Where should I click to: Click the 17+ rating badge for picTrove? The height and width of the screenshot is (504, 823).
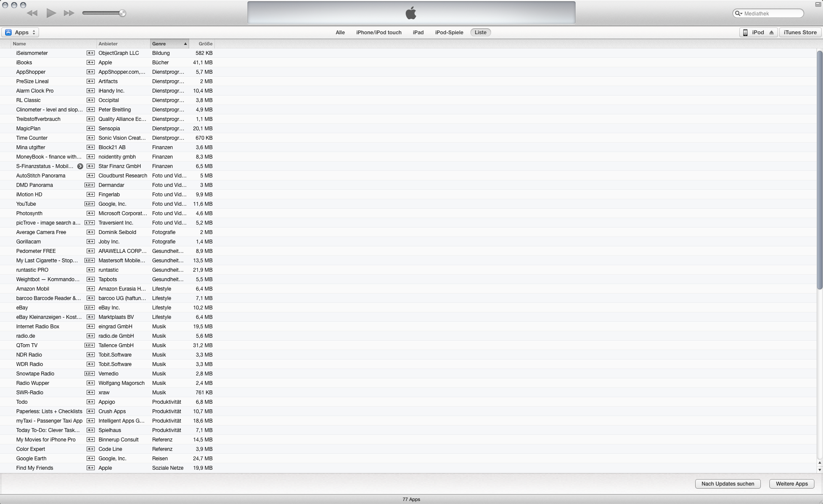tap(90, 223)
